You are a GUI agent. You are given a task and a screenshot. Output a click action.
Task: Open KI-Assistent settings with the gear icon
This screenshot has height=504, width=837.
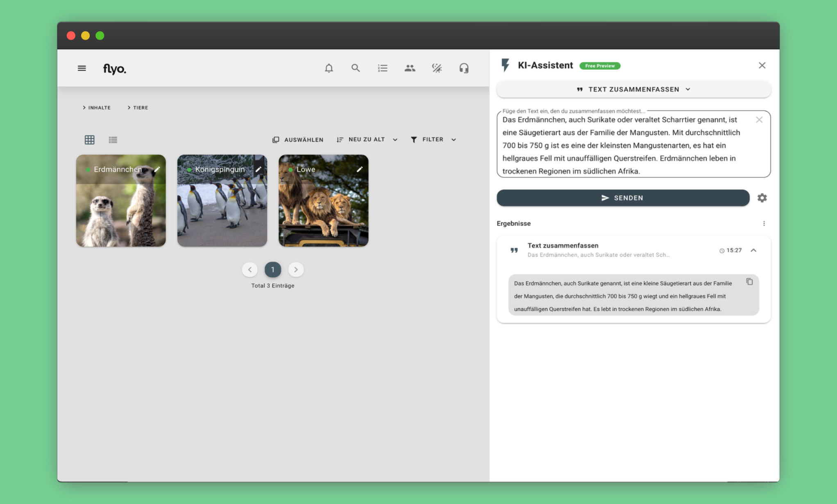tap(762, 198)
